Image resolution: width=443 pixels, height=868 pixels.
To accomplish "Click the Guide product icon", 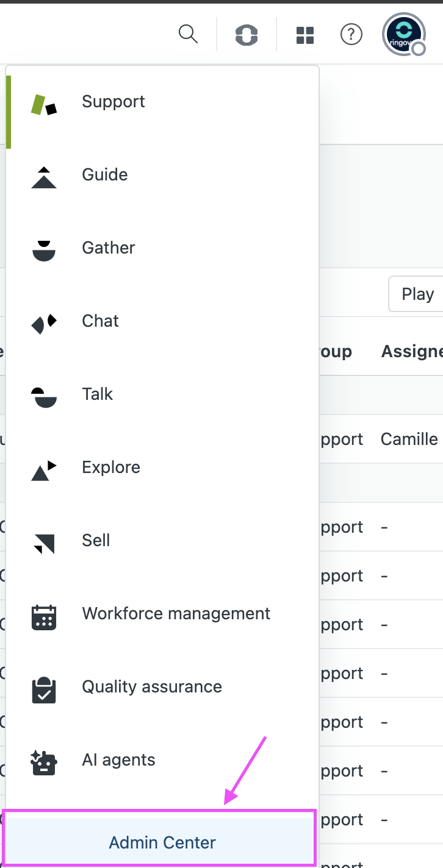I will pos(44,177).
